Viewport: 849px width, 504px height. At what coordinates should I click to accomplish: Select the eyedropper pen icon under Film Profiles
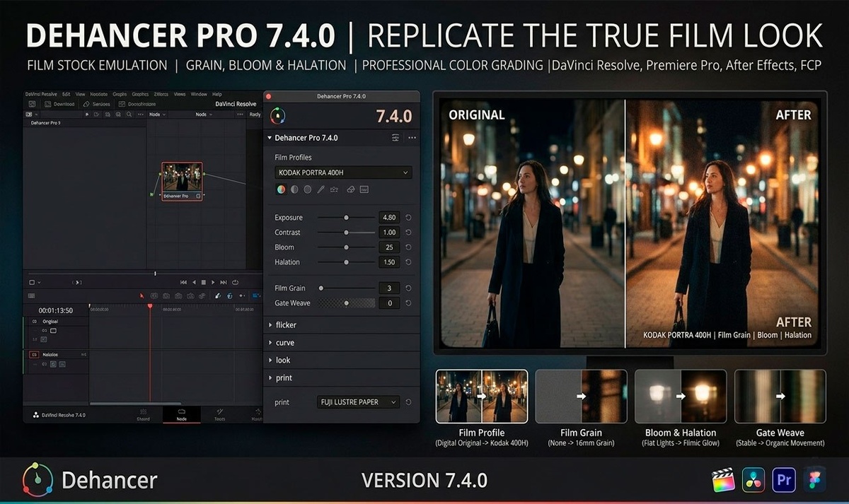[x=320, y=189]
